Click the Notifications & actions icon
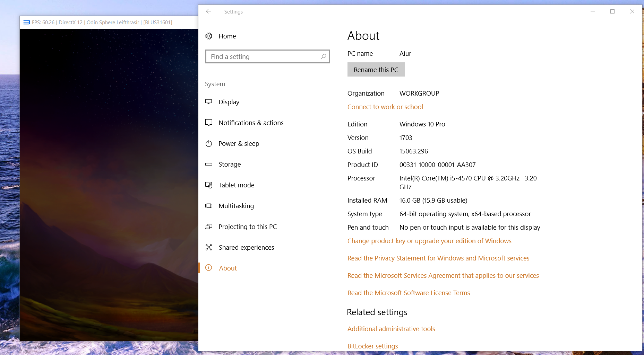 point(209,123)
